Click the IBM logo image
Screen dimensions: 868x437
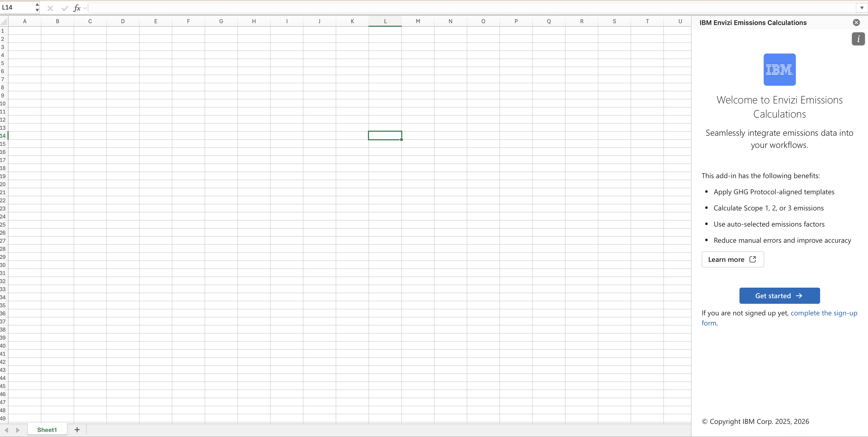(x=779, y=70)
